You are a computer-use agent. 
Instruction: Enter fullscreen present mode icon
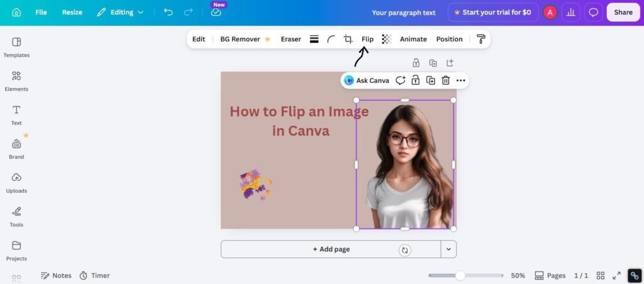(x=616, y=275)
